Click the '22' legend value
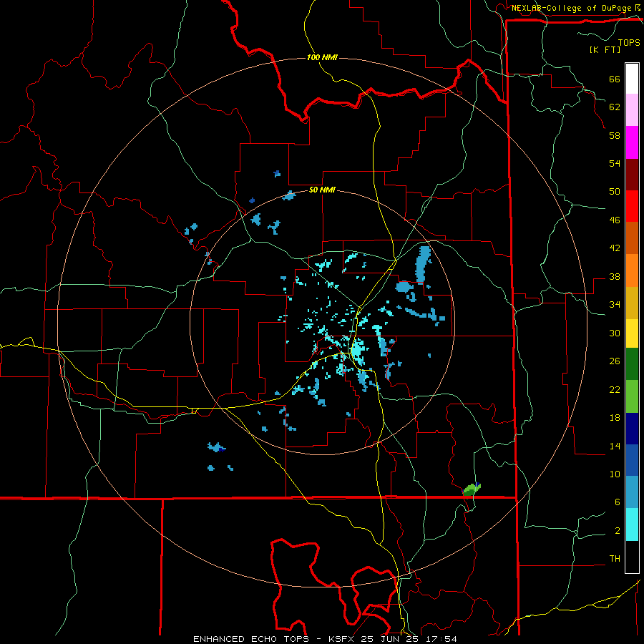Screen dimensions: 644x644 (x=615, y=390)
